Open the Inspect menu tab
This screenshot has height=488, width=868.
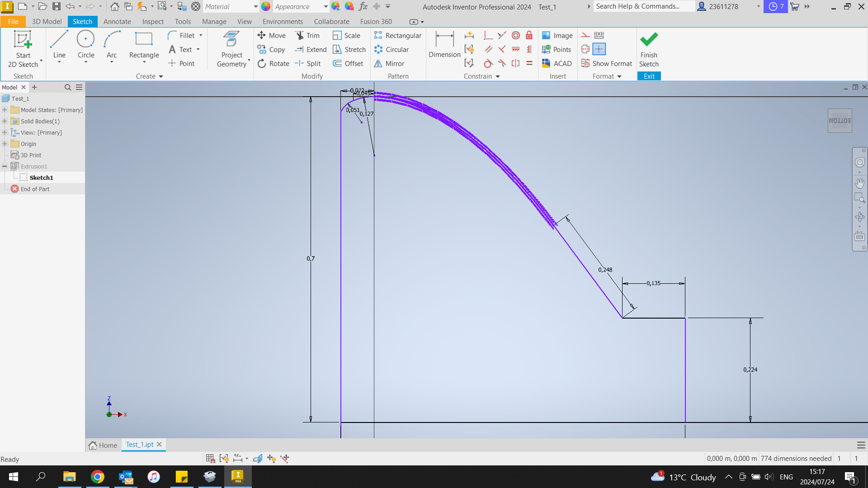click(x=153, y=21)
